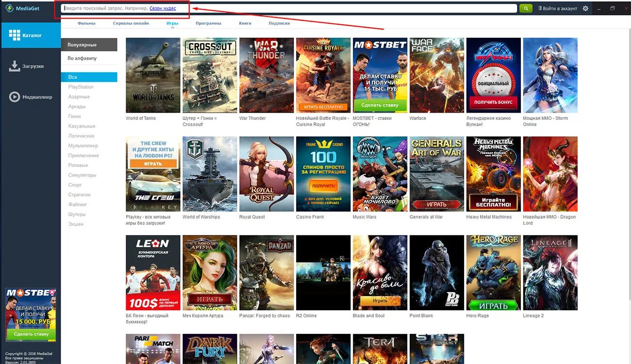Viewport: 631px width, 364px height.
Task: Click Играть бесплатно on Cuisine Royale
Action: coord(323,107)
